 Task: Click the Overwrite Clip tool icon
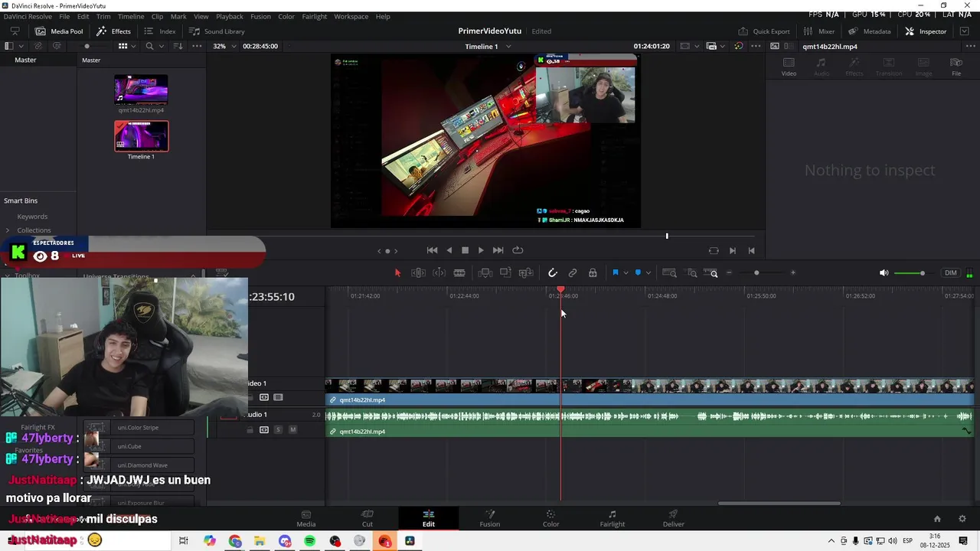[505, 273]
